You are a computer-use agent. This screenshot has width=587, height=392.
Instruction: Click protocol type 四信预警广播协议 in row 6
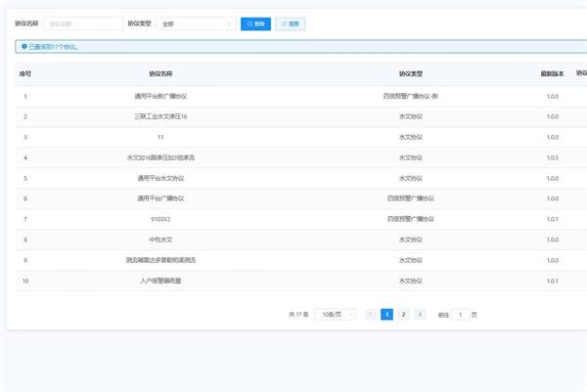click(x=411, y=198)
